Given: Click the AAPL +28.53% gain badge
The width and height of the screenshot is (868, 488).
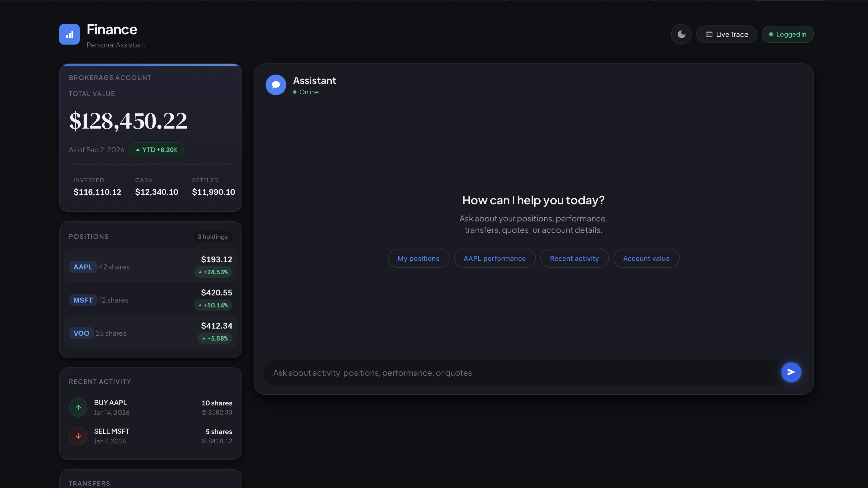Looking at the screenshot, I should (213, 272).
